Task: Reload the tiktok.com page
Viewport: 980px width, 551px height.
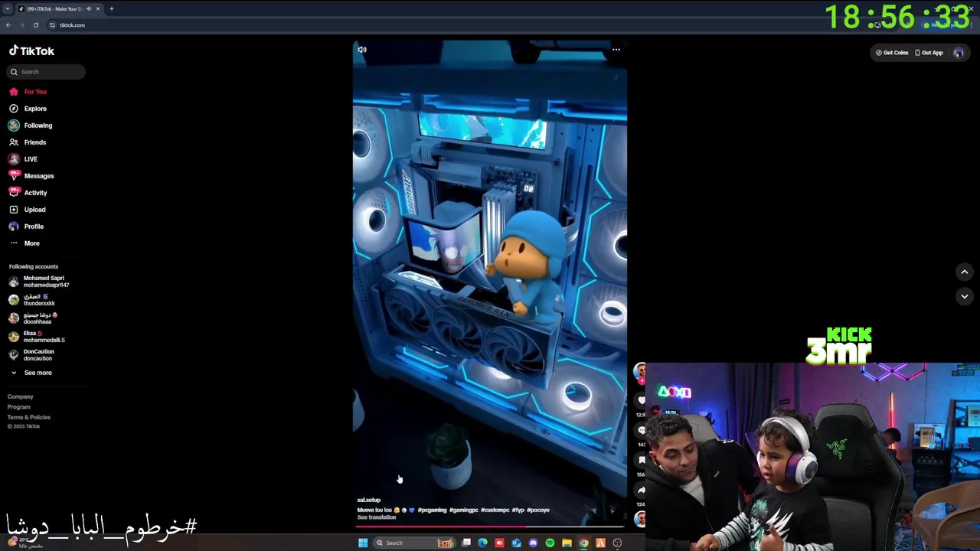Action: [36, 25]
